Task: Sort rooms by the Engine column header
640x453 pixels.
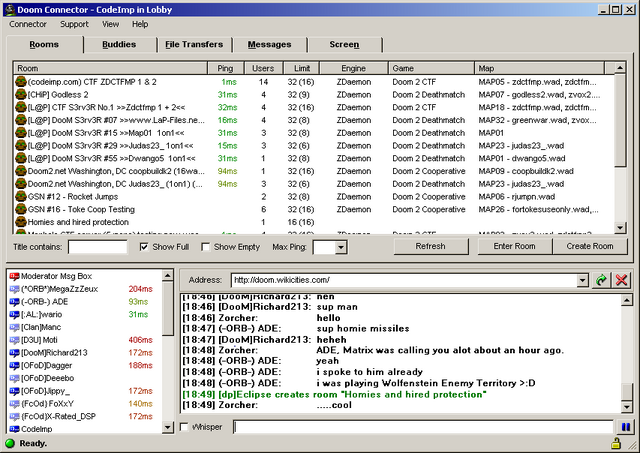Action: click(x=353, y=68)
